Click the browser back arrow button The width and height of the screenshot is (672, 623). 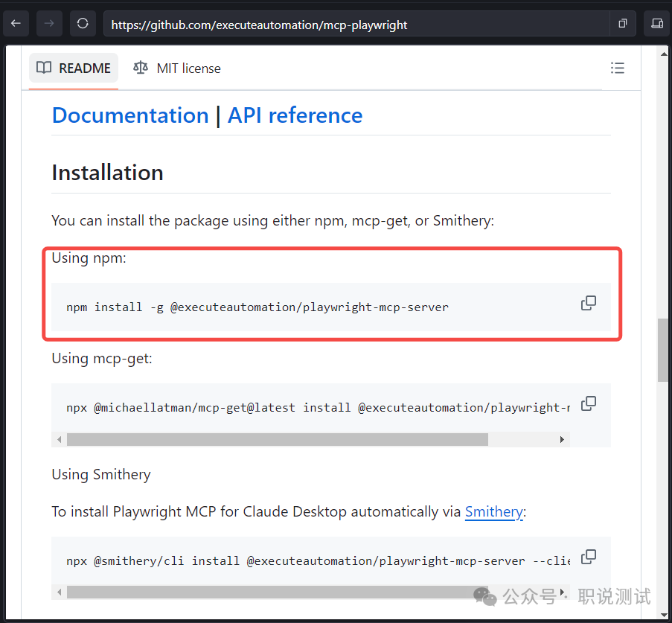click(16, 24)
